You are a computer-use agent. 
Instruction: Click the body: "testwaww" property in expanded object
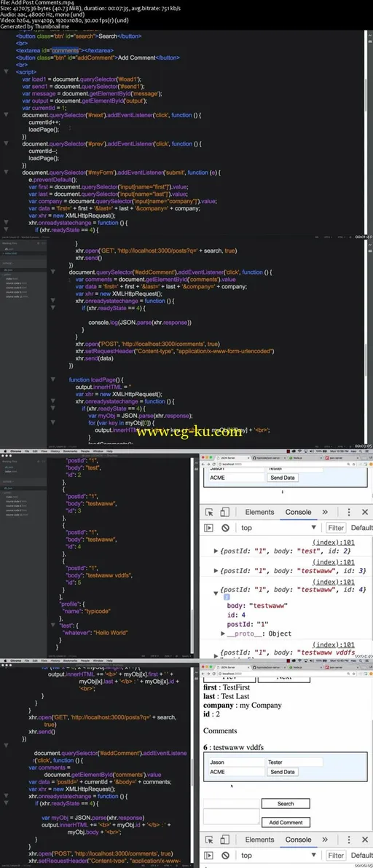[258, 606]
